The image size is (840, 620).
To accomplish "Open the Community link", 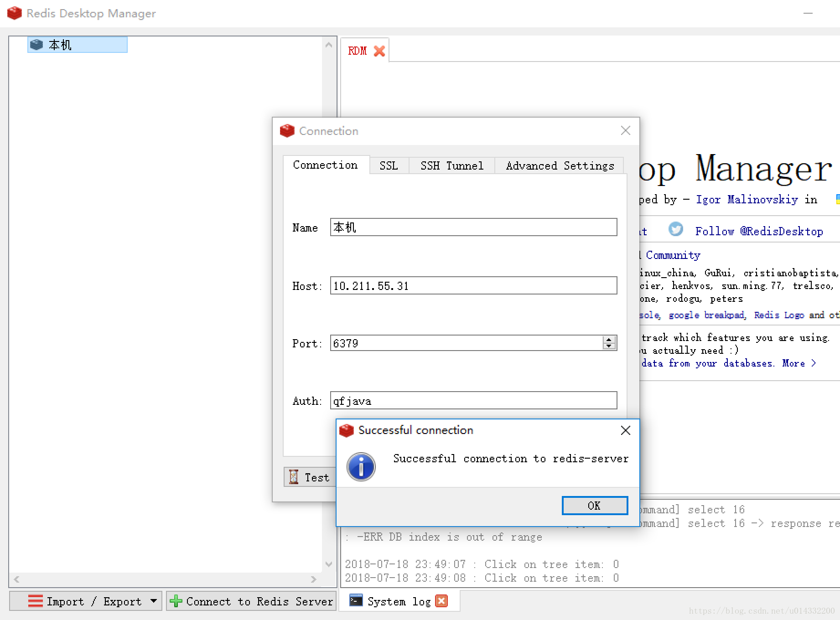I will click(x=673, y=255).
